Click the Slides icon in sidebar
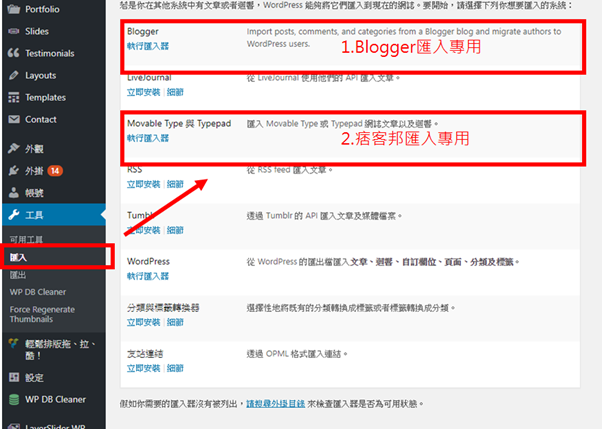 click(14, 31)
